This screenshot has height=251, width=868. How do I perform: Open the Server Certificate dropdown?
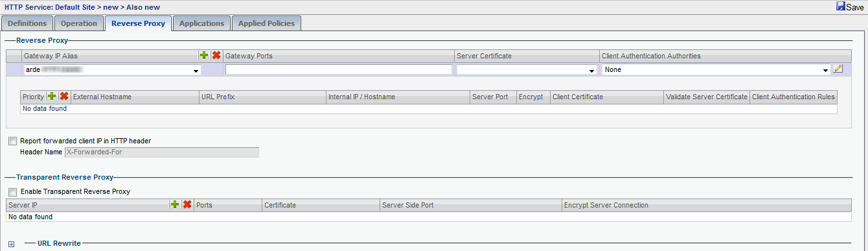(592, 70)
